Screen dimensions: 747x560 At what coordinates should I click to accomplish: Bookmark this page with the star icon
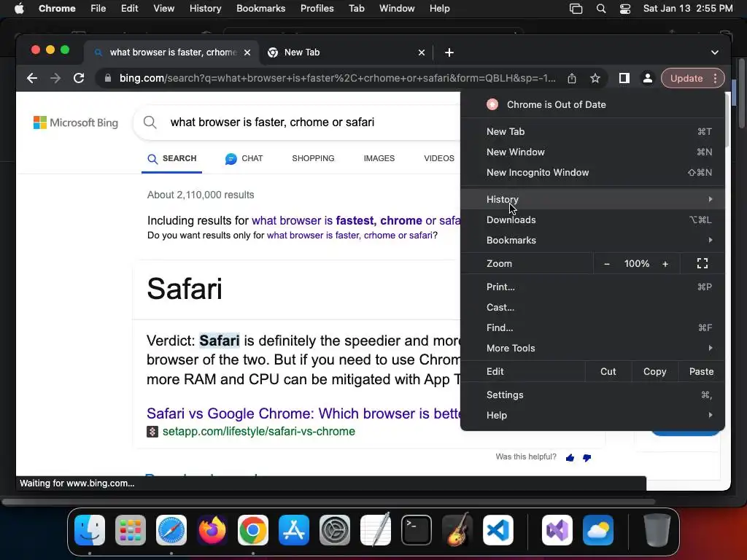pos(595,78)
